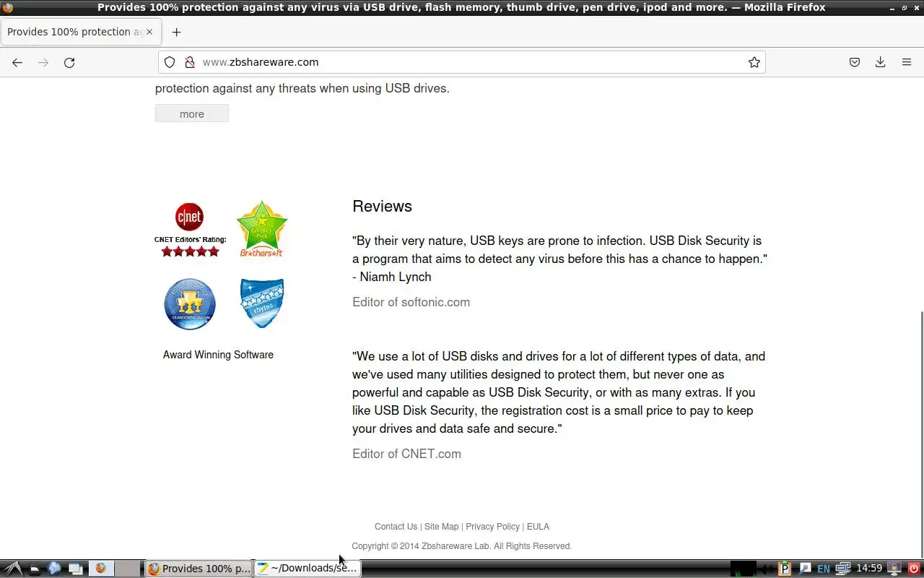The image size is (924, 578).
Task: Reload the current page
Action: [x=69, y=62]
